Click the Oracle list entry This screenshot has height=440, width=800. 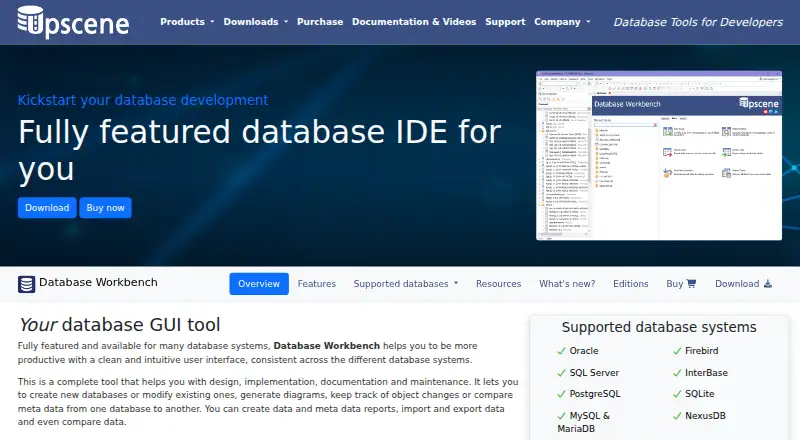click(x=584, y=351)
